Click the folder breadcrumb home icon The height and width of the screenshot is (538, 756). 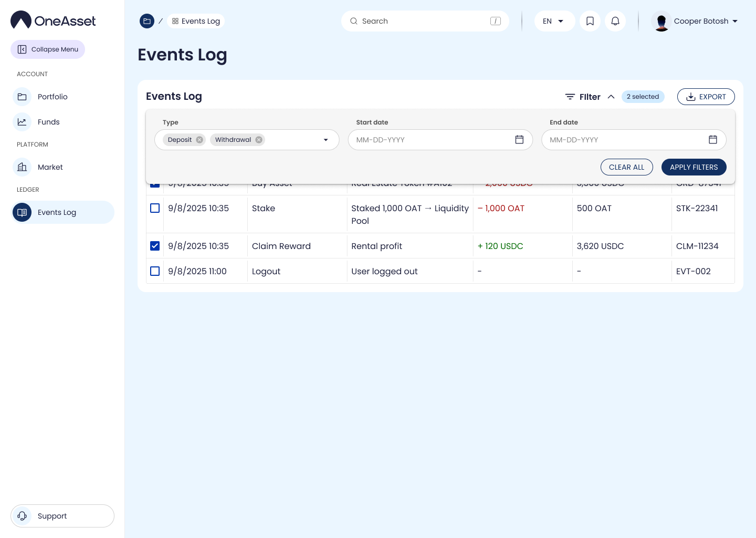click(x=147, y=21)
